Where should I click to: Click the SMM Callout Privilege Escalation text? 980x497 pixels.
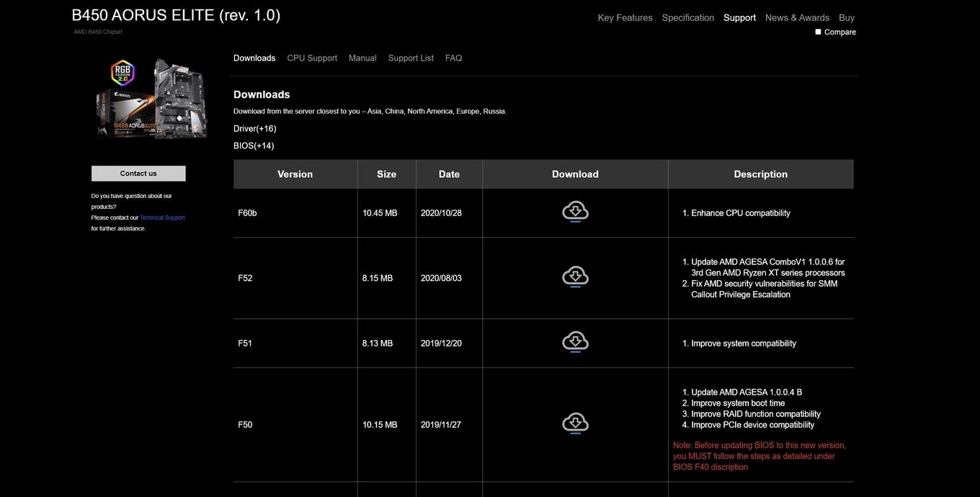point(765,289)
